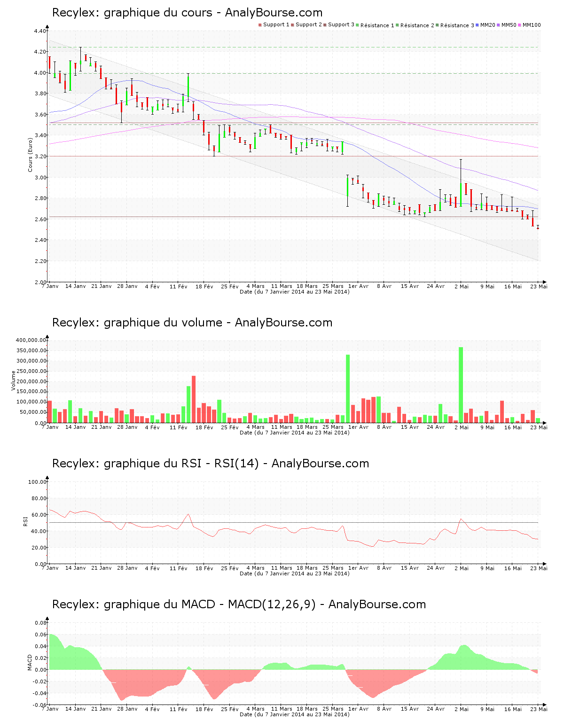Screen dimensions: 564x728
Task: Click the 3.20 tick on price axis
Action: 40,156
